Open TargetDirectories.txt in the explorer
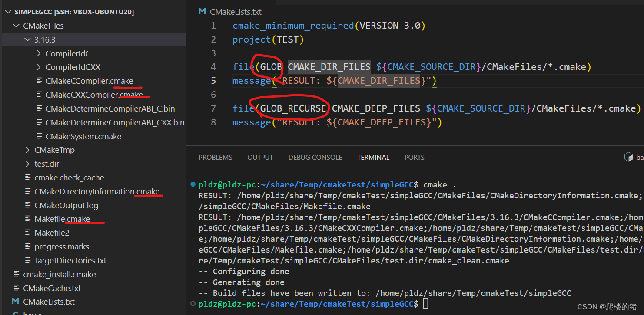The width and height of the screenshot is (644, 315). 70,261
